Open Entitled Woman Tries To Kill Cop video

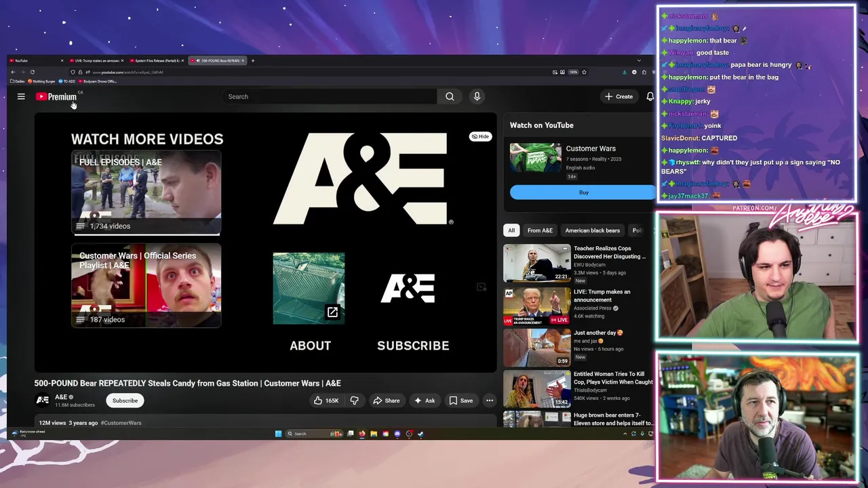pos(578,388)
